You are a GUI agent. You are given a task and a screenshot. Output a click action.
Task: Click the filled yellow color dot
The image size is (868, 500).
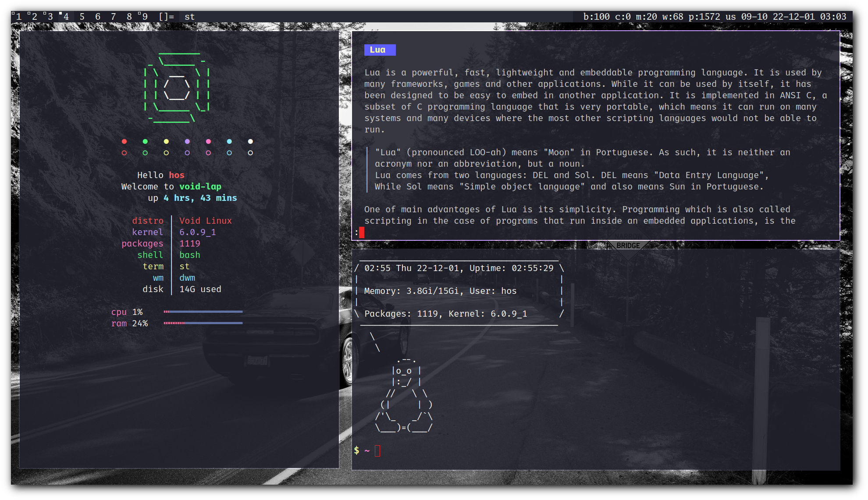(x=166, y=141)
